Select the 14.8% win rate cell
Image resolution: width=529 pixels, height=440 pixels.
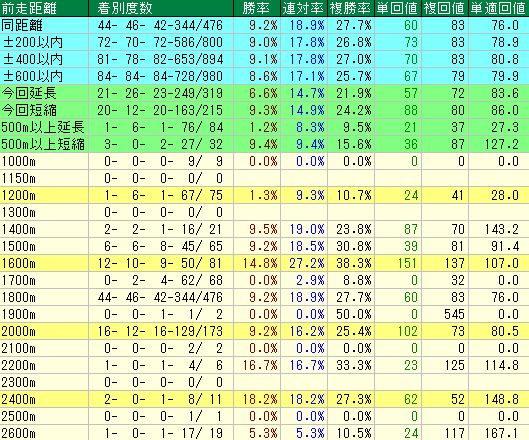(x=260, y=263)
